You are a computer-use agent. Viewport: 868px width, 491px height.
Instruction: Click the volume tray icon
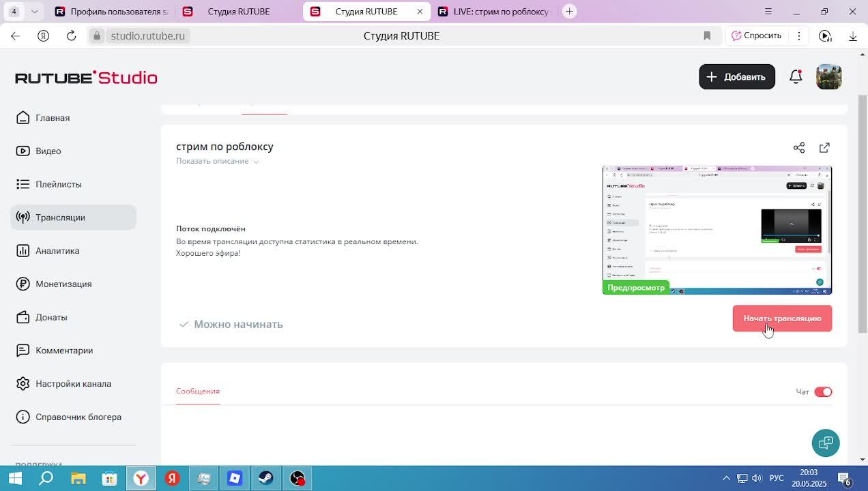tap(757, 479)
